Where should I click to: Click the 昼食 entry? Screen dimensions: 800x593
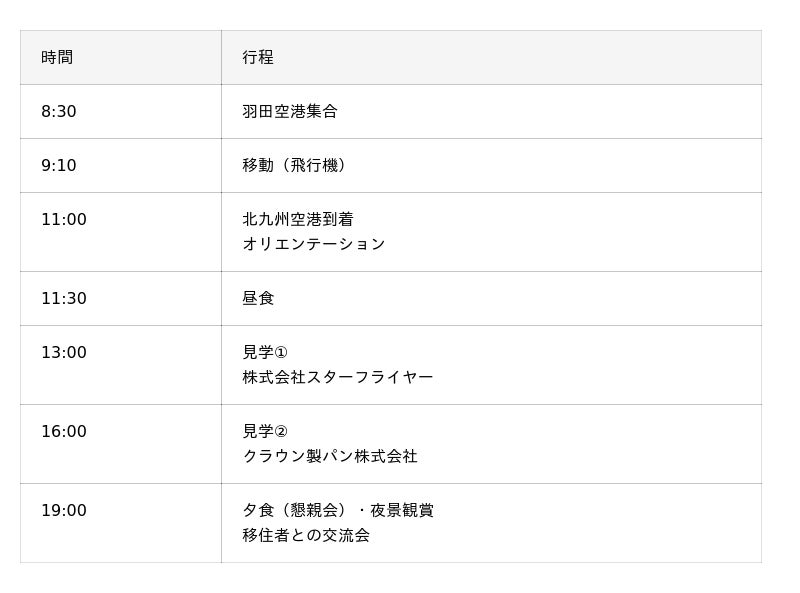258,298
